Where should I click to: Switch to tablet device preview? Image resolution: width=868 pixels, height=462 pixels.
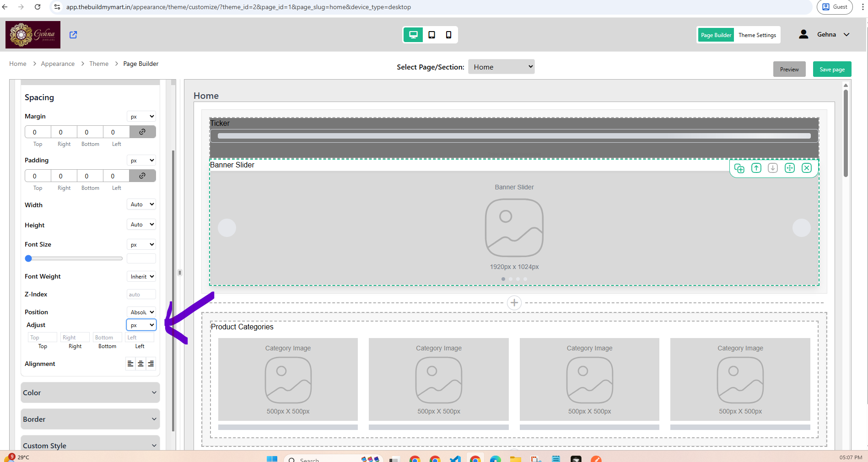coord(431,35)
